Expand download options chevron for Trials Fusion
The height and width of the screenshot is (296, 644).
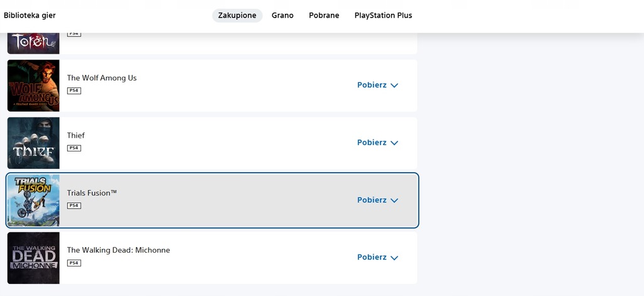(394, 200)
